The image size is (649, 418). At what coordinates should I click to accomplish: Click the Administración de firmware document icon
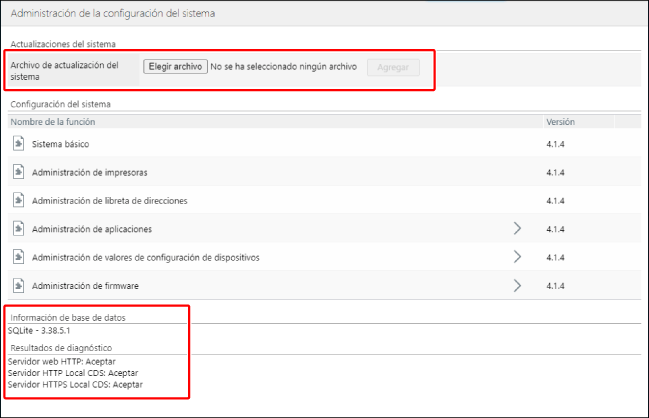[x=19, y=285]
